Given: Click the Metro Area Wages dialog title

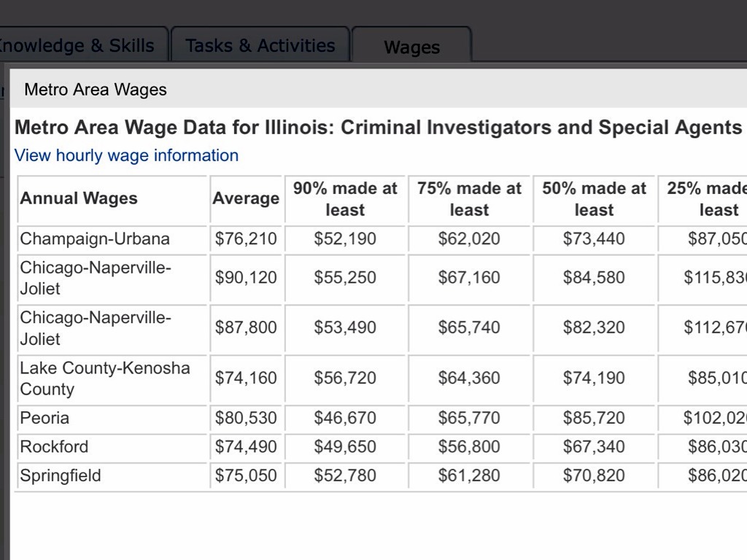Looking at the screenshot, I should click(x=96, y=90).
